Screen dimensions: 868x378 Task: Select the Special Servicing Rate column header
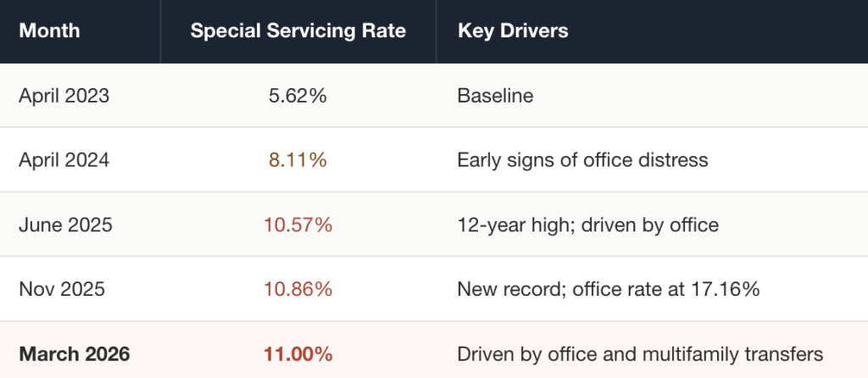[x=298, y=31]
